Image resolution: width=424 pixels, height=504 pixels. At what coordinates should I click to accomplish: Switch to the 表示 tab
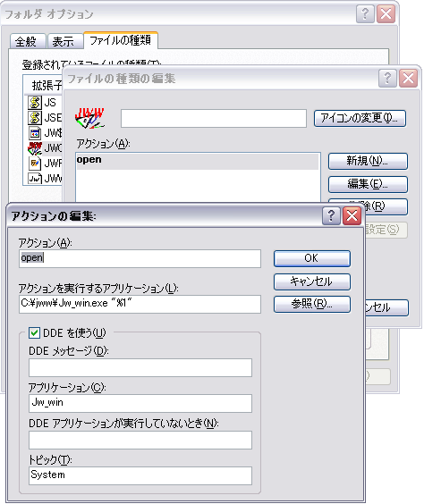point(64,41)
